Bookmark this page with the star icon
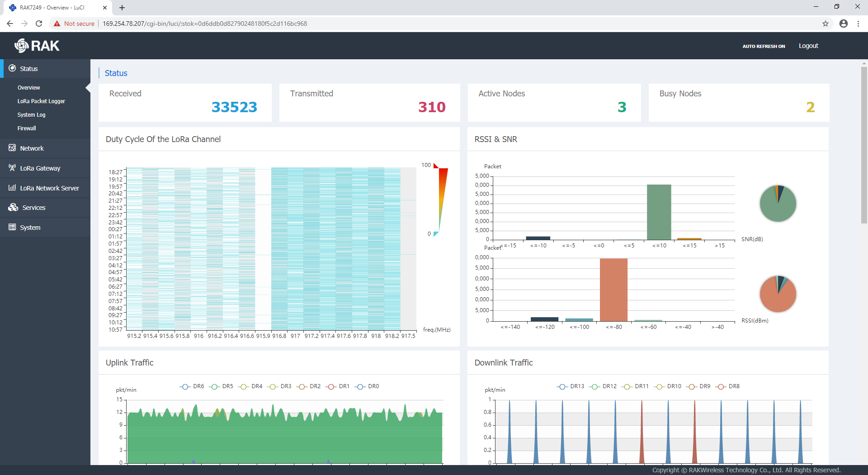This screenshot has width=868, height=475. 826,24
